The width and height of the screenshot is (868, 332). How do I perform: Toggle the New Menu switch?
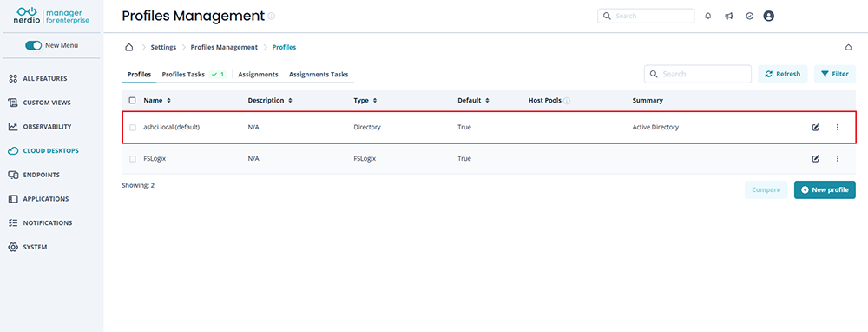pos(33,45)
